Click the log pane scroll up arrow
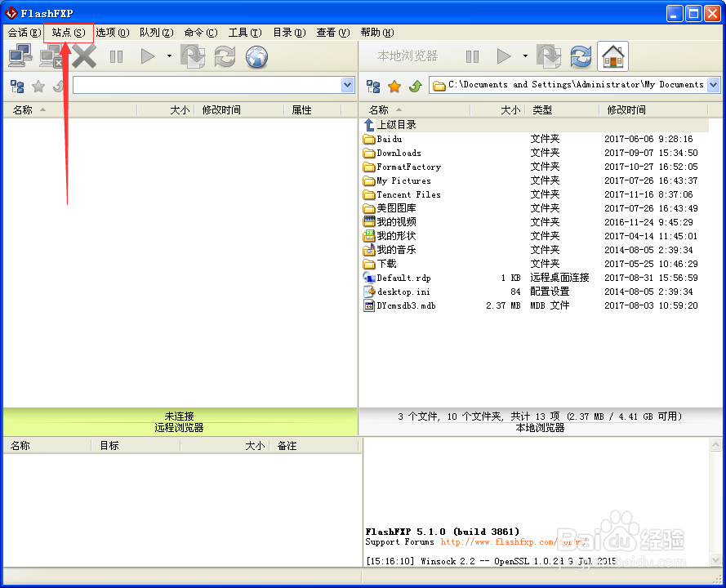The width and height of the screenshot is (726, 588). (715, 445)
